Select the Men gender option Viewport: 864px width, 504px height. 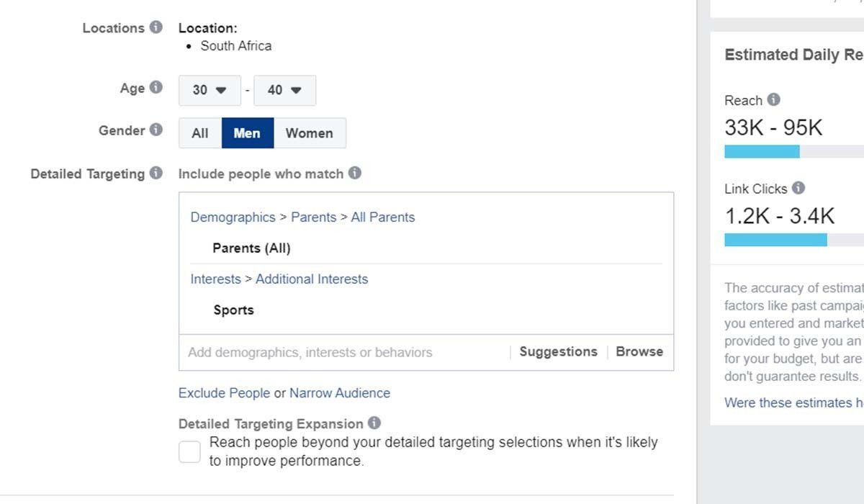pyautogui.click(x=247, y=133)
